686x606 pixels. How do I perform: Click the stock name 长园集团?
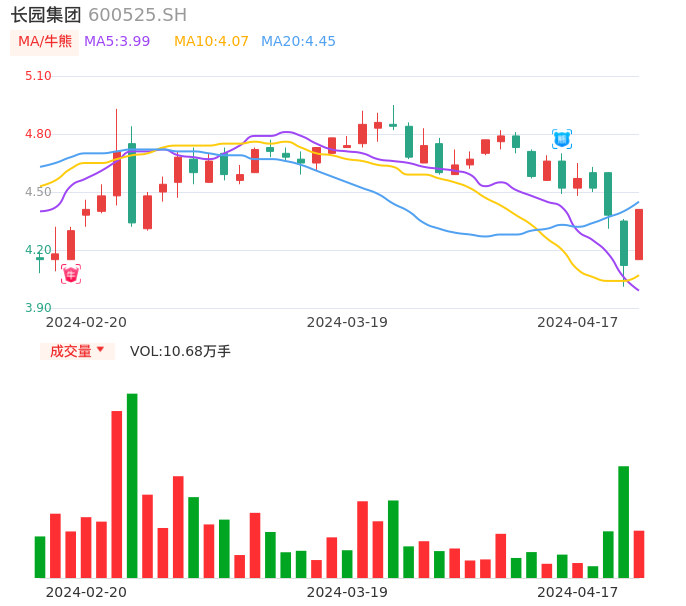click(46, 15)
